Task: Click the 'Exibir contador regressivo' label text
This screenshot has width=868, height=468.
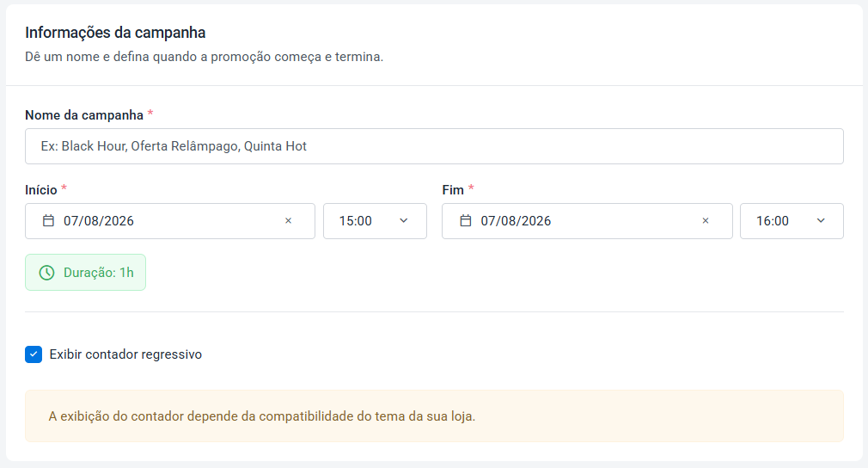Action: point(125,354)
